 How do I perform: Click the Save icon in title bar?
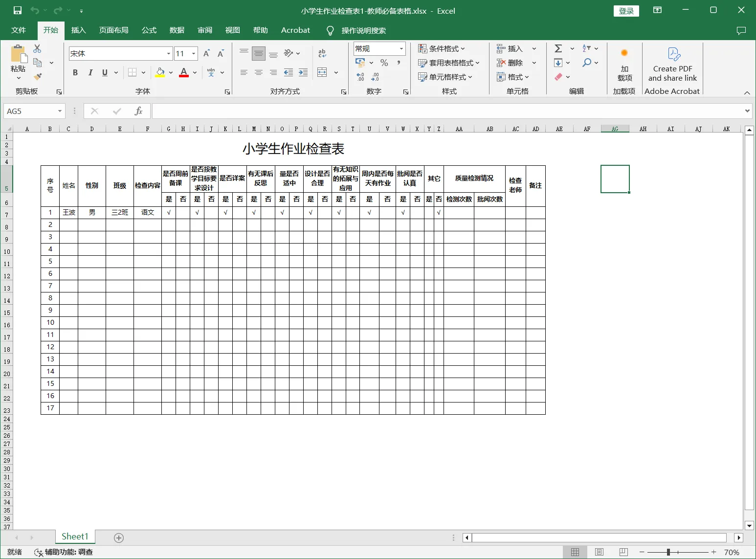18,10
